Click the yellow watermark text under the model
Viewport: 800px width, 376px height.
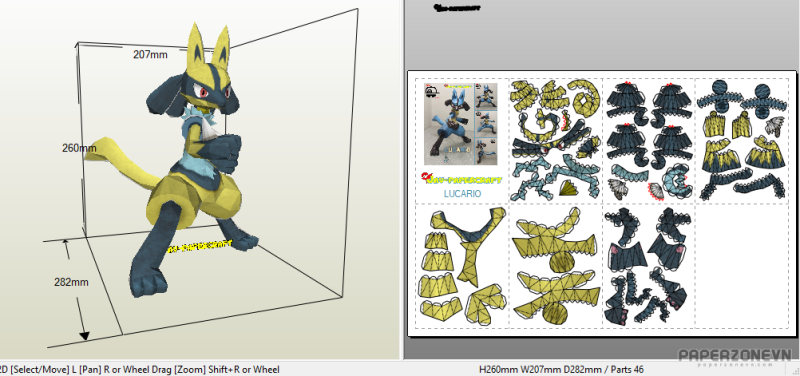coord(199,246)
